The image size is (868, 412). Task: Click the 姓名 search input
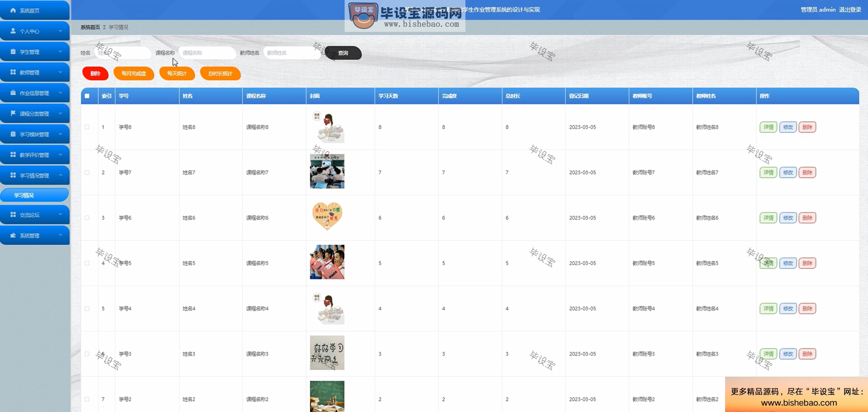(x=123, y=53)
